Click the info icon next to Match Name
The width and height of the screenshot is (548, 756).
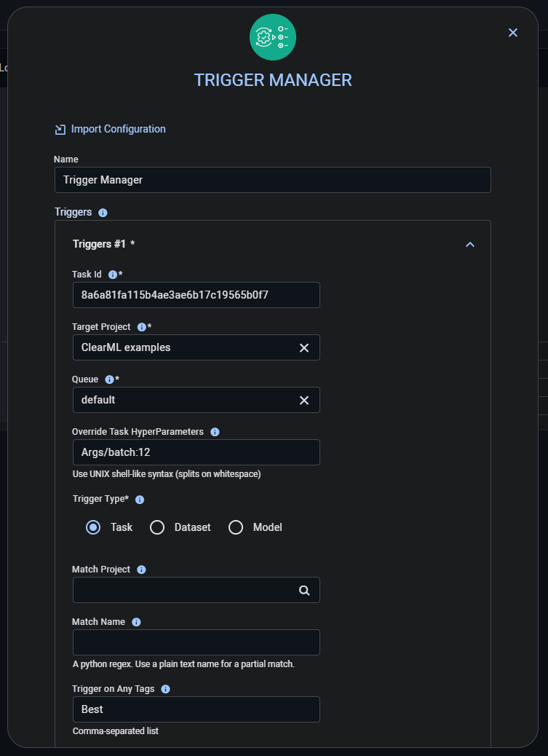click(136, 622)
